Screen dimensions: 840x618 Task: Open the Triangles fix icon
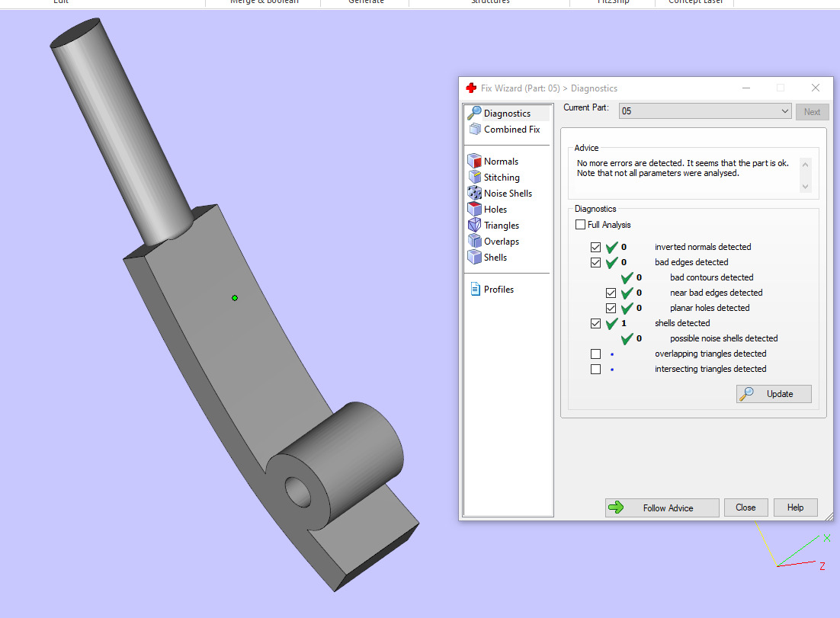[x=475, y=225]
